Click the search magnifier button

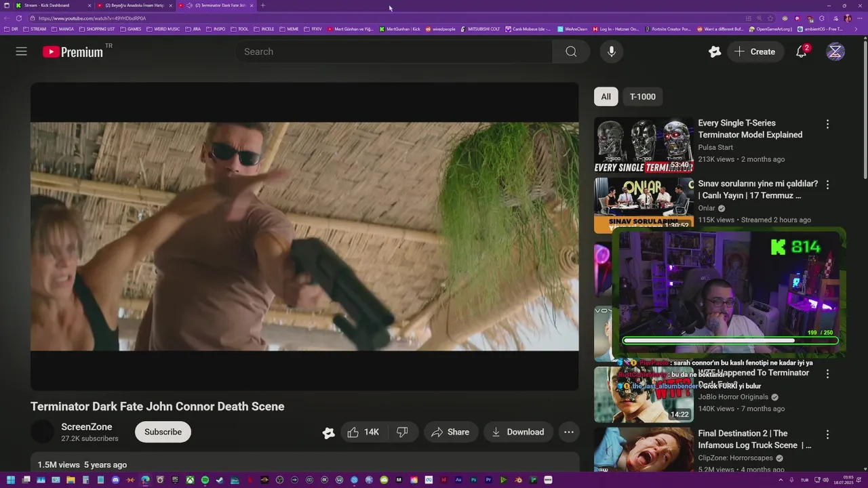[x=571, y=52]
